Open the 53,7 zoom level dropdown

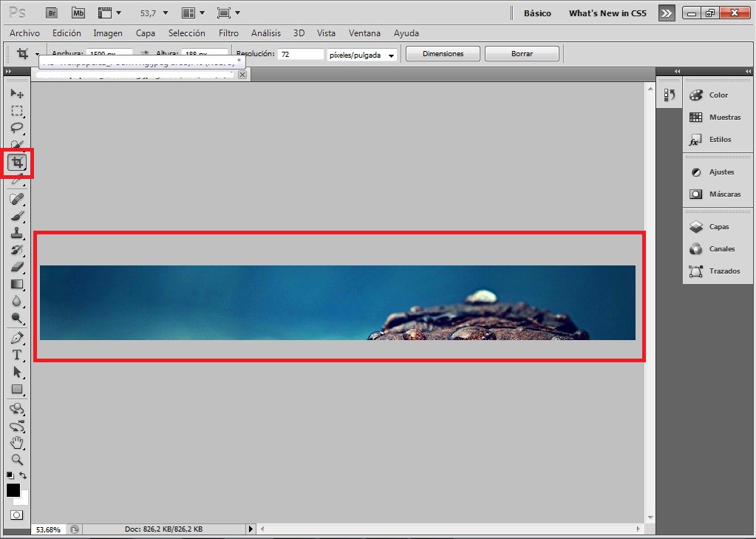pos(165,13)
